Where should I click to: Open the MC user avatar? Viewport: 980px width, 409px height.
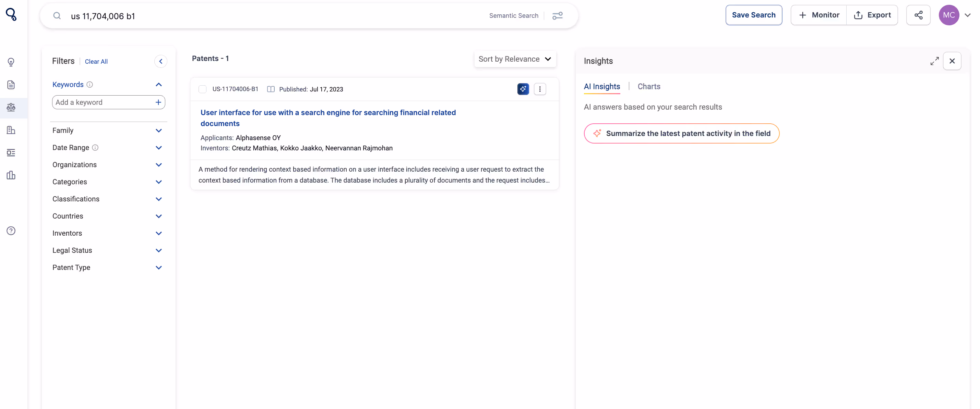[949, 15]
